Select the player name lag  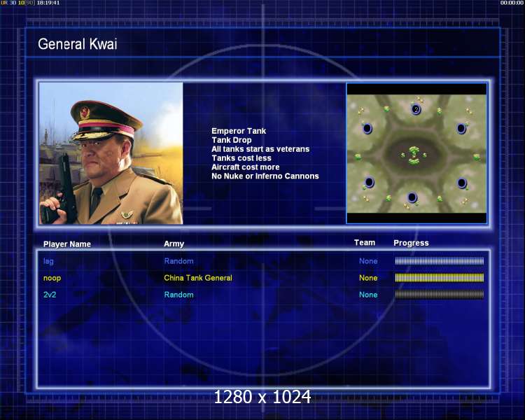pos(48,261)
